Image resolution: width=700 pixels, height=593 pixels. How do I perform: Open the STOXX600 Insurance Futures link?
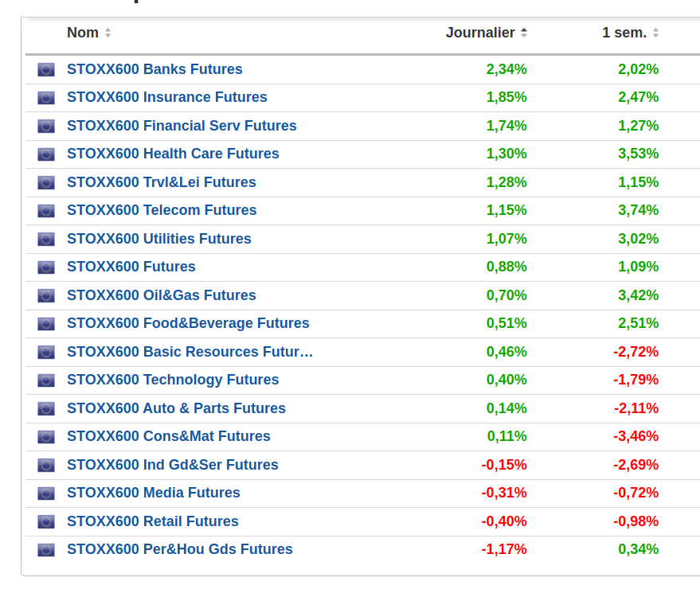[x=167, y=97]
